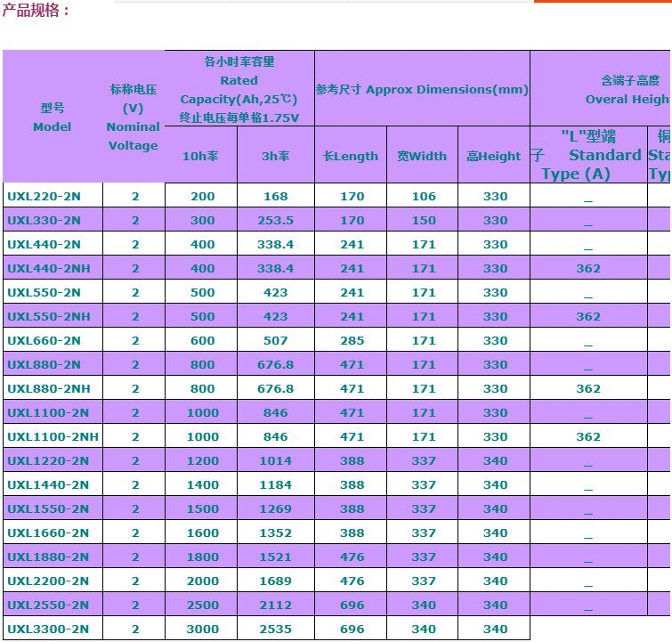Click the 高Height column header
This screenshot has width=672, height=642.
494,156
